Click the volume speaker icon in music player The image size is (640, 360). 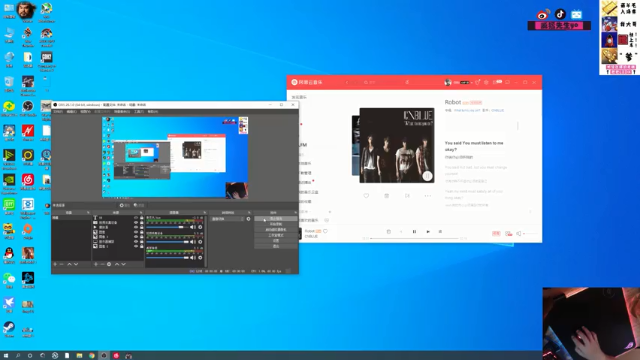pos(519,233)
